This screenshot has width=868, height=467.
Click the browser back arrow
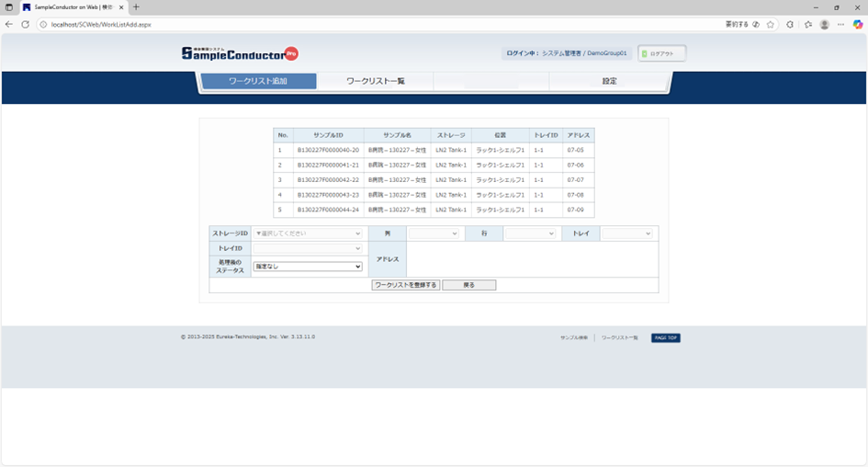click(x=9, y=24)
